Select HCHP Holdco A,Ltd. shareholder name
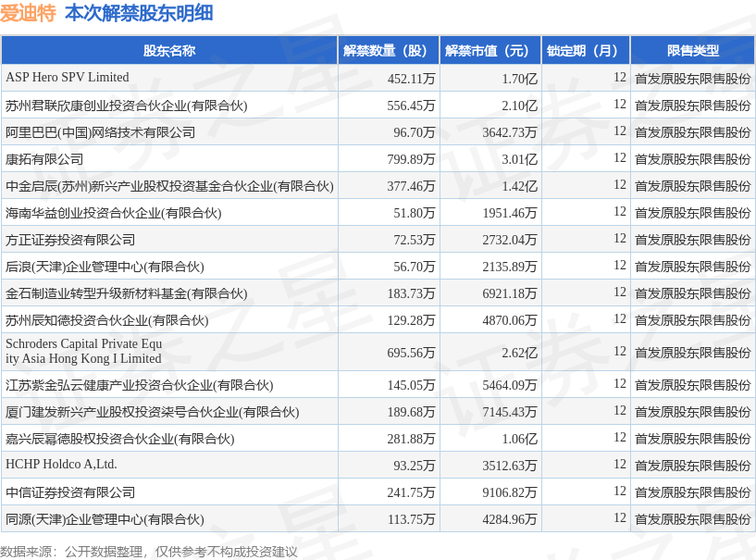 coord(61,464)
